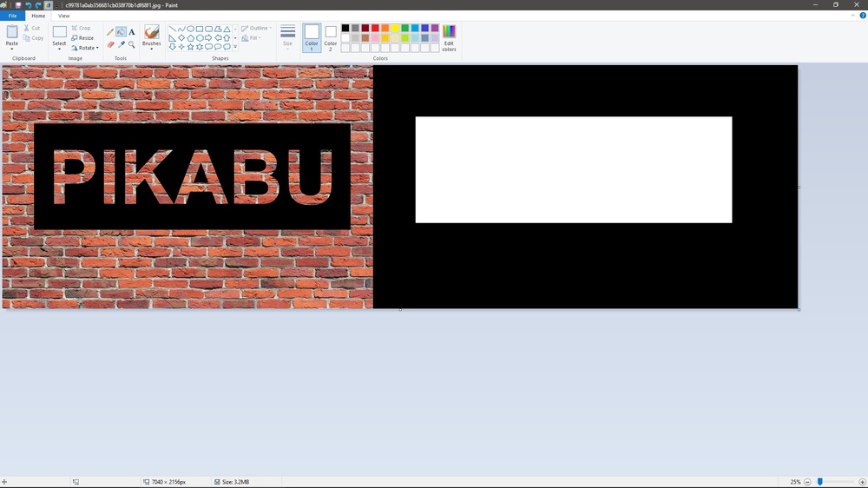Select the Text tool
The width and height of the screenshot is (868, 488).
(132, 32)
